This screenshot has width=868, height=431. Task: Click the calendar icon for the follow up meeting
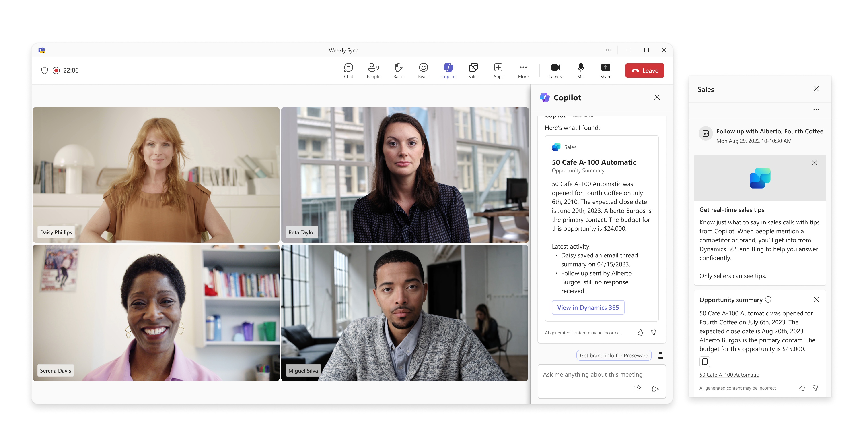point(706,134)
